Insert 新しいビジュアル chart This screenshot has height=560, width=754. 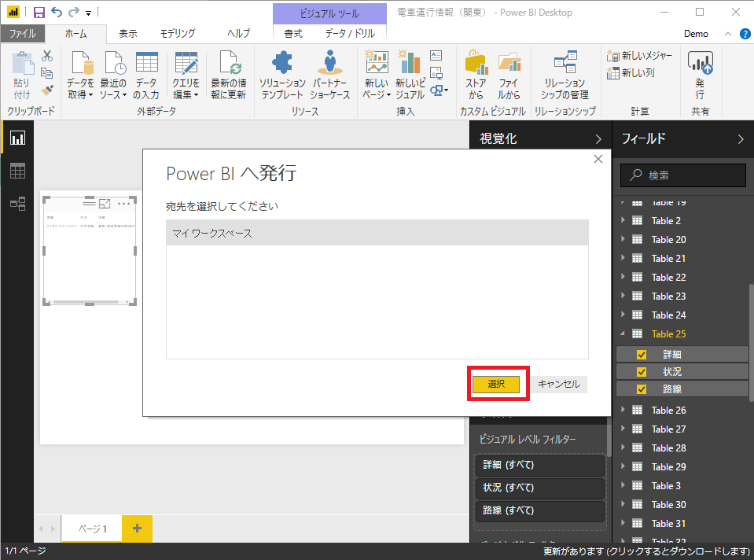click(x=410, y=75)
